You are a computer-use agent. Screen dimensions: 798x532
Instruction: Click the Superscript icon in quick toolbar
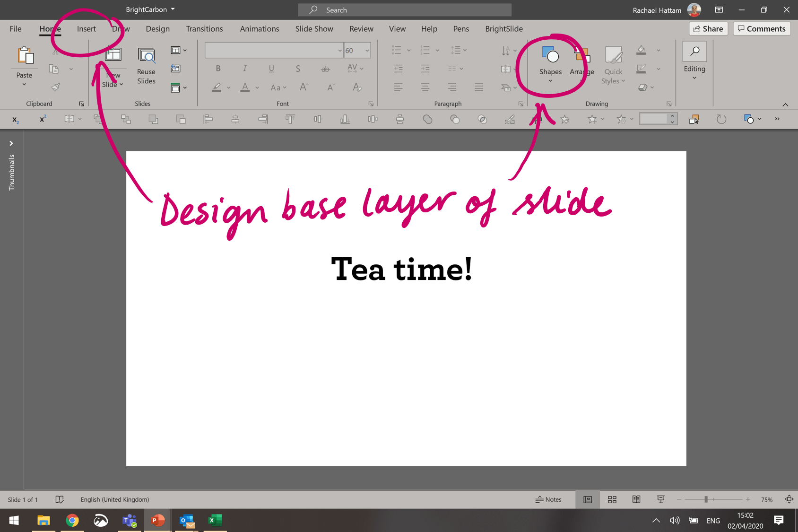click(x=43, y=119)
